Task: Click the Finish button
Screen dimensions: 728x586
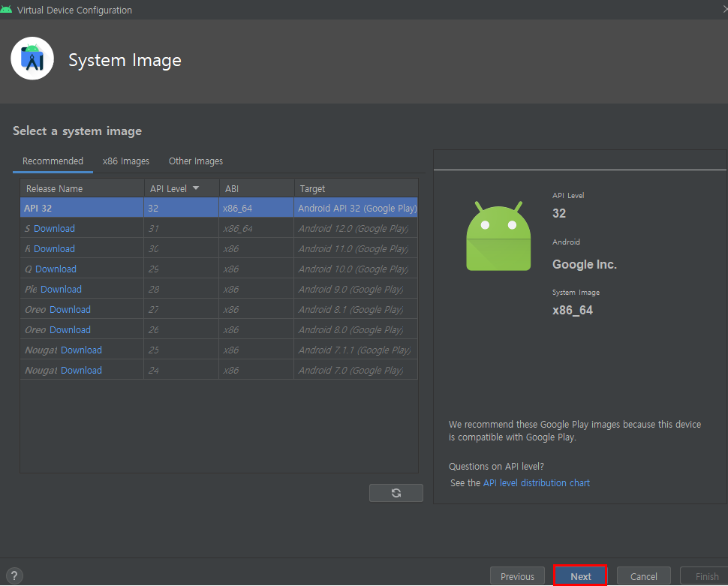Action: (705, 576)
